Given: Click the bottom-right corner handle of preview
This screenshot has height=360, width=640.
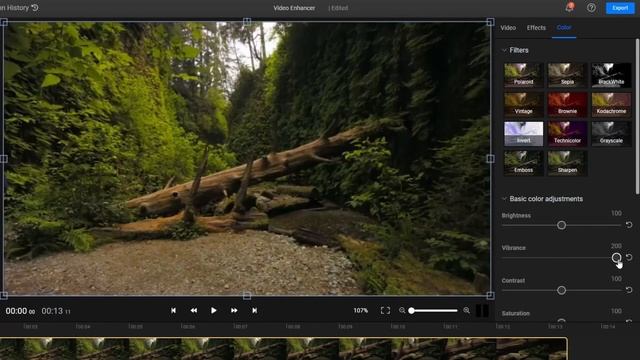Looking at the screenshot, I should [490, 295].
